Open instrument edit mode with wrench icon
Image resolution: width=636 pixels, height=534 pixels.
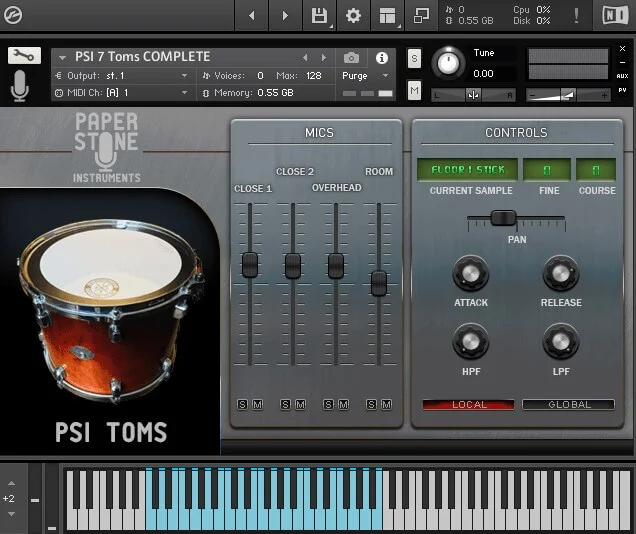[x=24, y=55]
